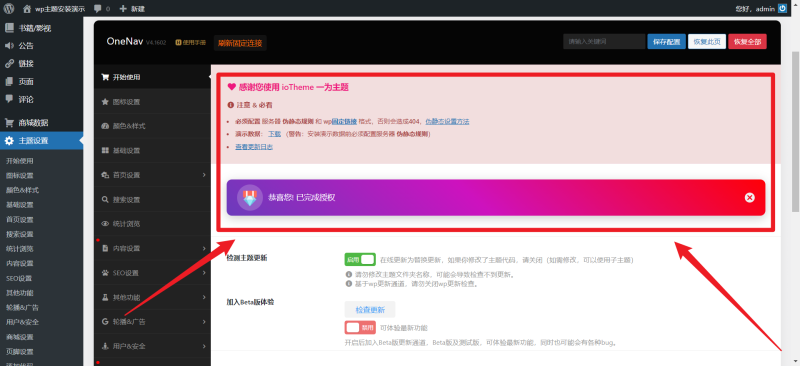Open SEO设置 in WP submenu
This screenshot has height=366, width=800.
pos(19,278)
